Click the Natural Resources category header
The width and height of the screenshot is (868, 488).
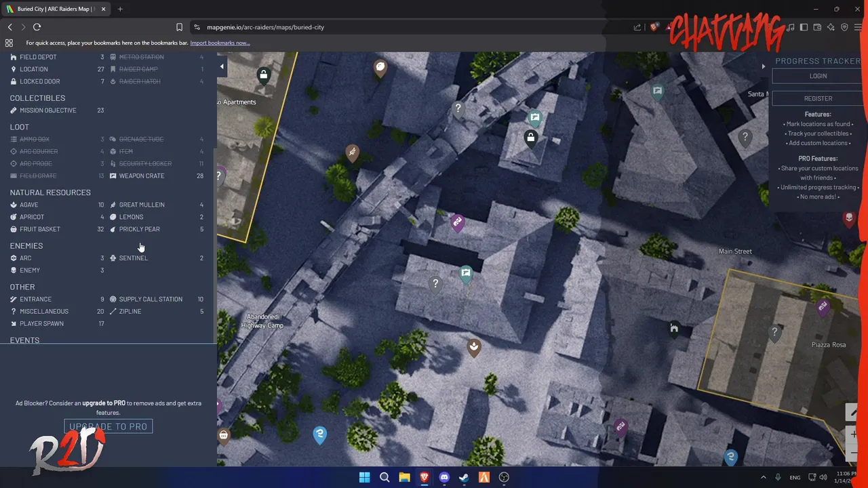point(50,192)
